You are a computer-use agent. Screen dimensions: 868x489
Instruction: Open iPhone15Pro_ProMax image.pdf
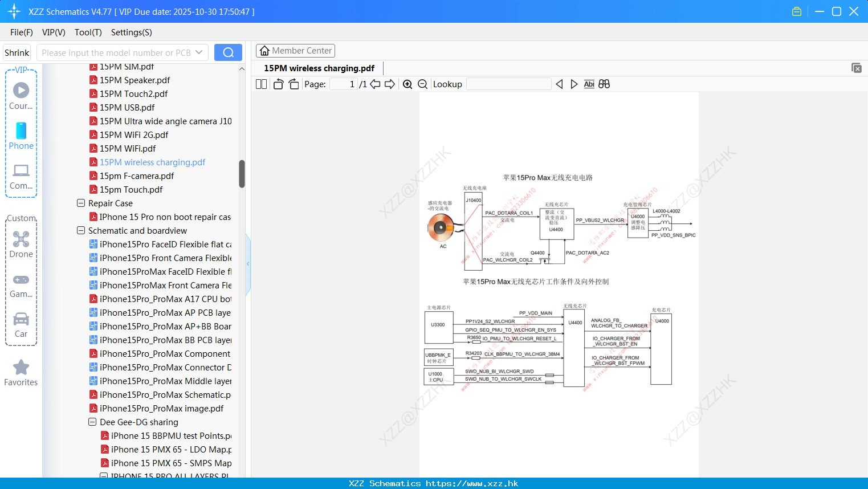[x=157, y=409]
